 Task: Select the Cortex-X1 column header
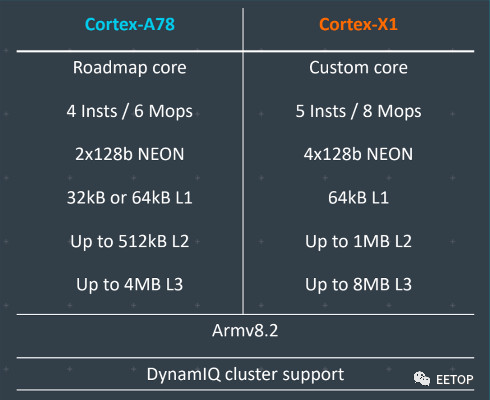point(358,24)
